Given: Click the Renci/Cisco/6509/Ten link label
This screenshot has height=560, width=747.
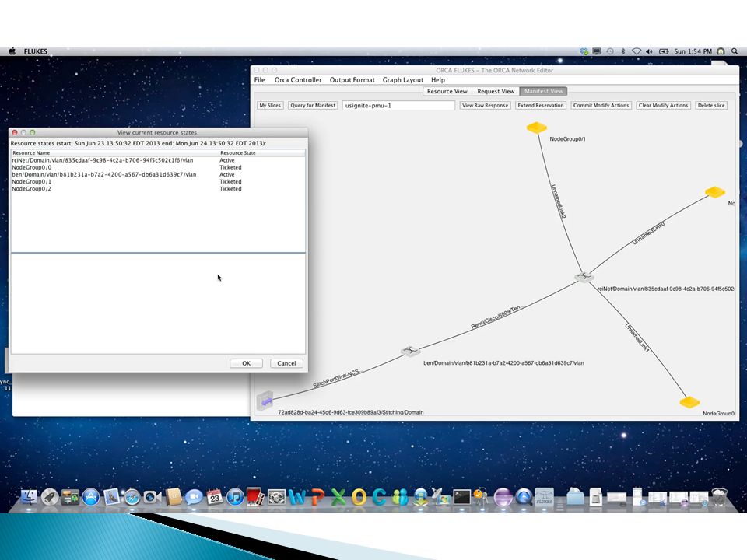Looking at the screenshot, I should tap(496, 317).
